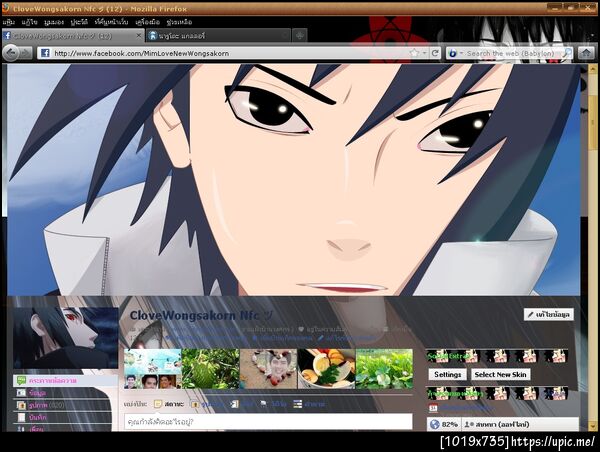600x452 pixels.
Task: Click the profile picture with red-eyed character
Action: pyautogui.click(x=65, y=337)
